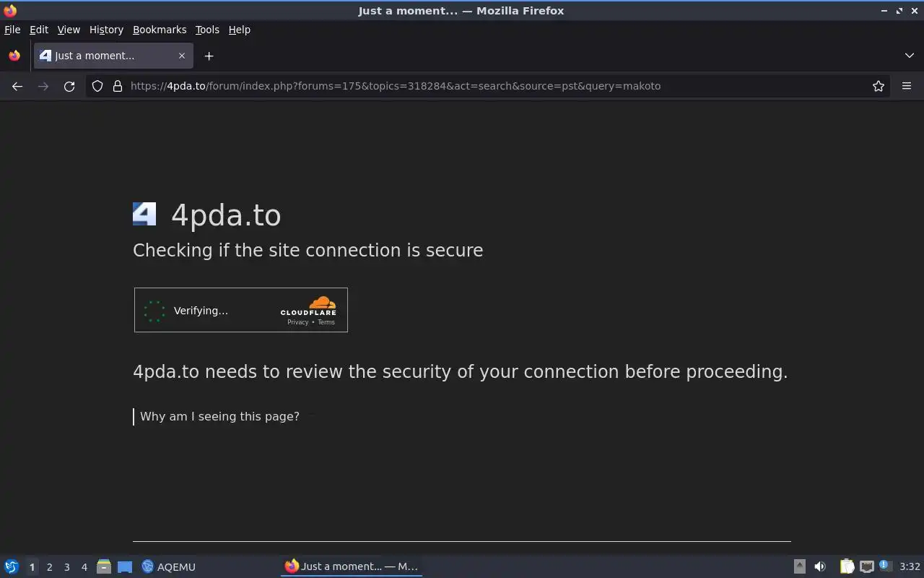Bookmark this page with the star
The height and width of the screenshot is (578, 924).
(879, 86)
